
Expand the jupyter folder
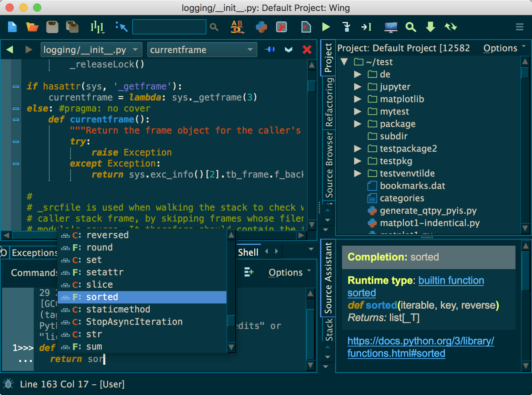coord(358,87)
